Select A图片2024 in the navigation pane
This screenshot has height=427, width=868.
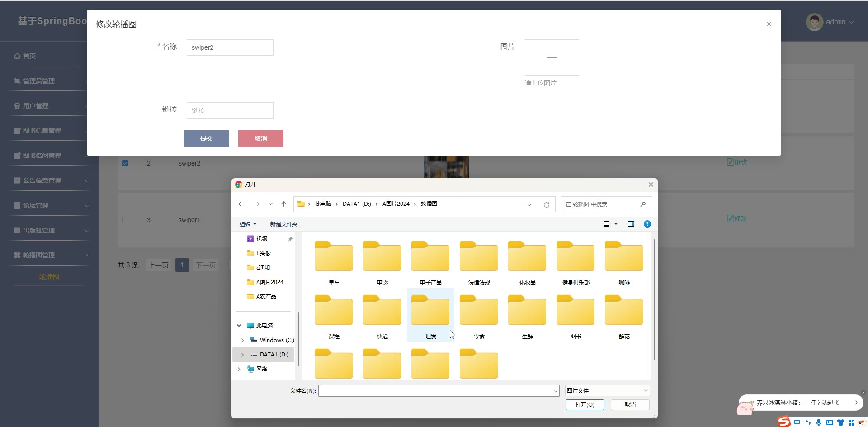269,282
